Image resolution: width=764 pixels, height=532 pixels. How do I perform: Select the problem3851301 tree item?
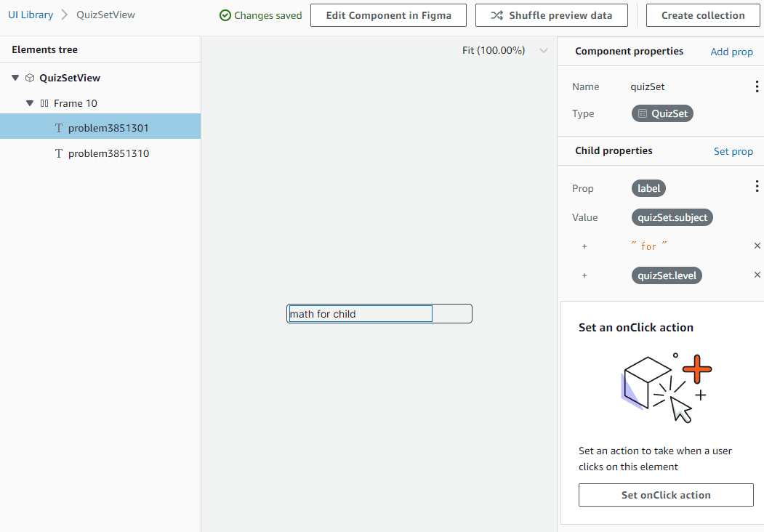[x=108, y=128]
